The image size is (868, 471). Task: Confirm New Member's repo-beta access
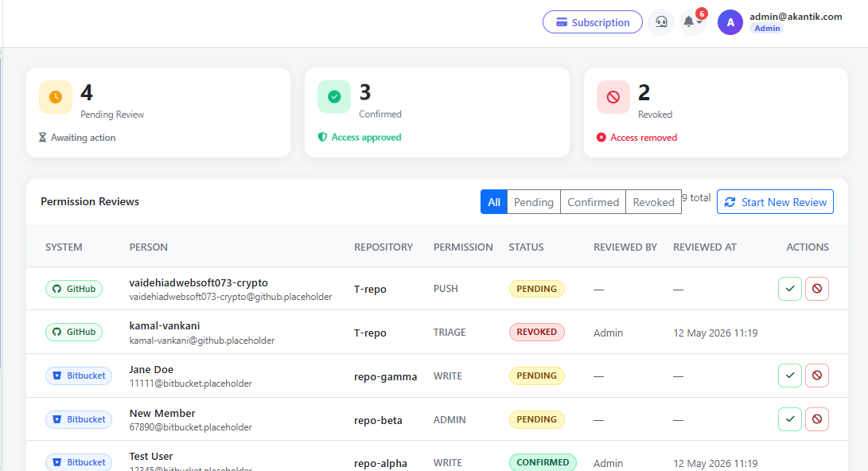(790, 419)
